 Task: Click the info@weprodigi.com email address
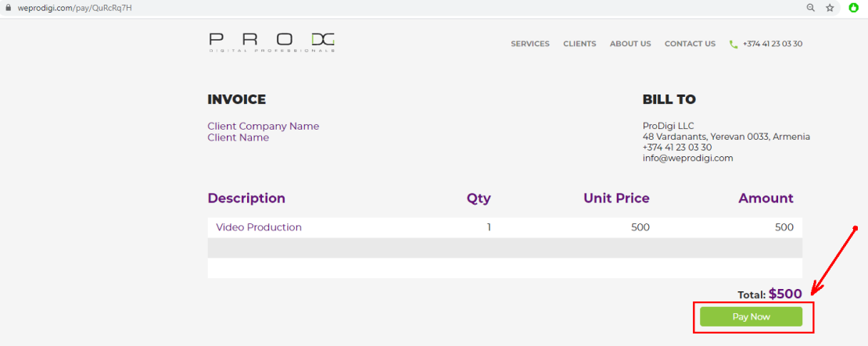pos(687,158)
